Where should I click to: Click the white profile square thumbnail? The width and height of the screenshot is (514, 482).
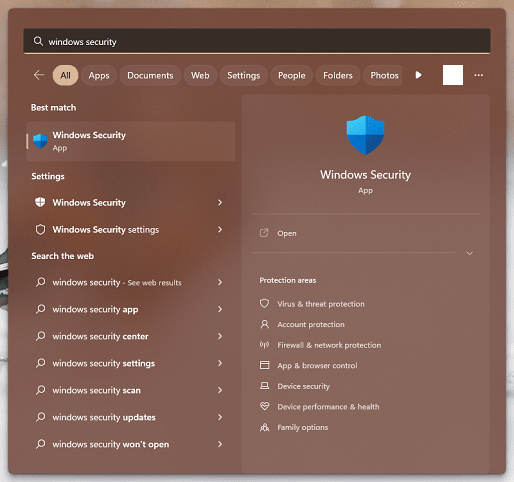pyautogui.click(x=453, y=75)
